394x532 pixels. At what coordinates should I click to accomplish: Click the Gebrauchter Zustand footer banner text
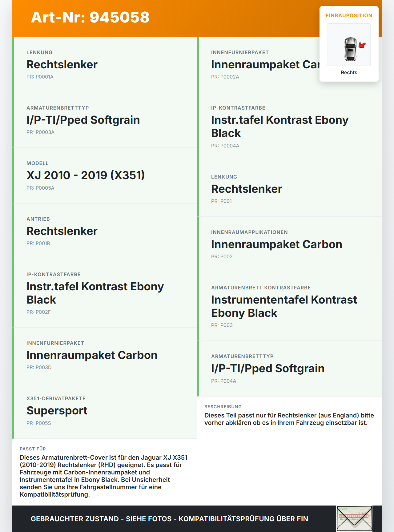[169, 519]
